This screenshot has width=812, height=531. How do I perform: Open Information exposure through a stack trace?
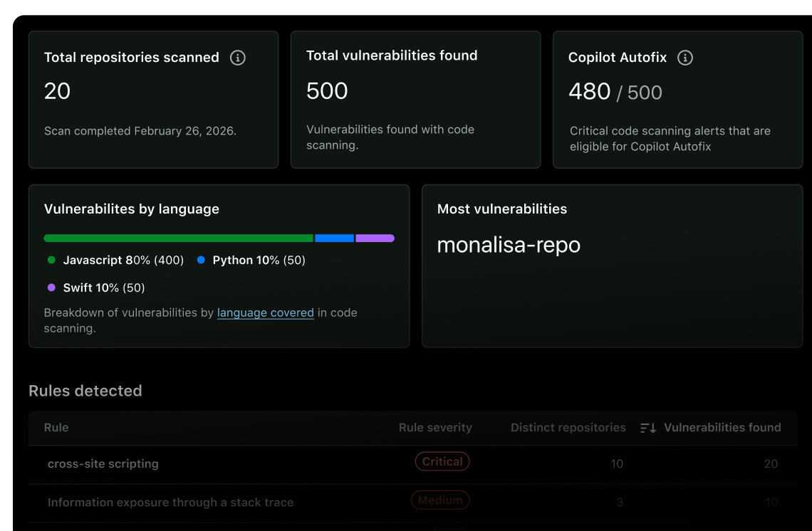tap(170, 503)
